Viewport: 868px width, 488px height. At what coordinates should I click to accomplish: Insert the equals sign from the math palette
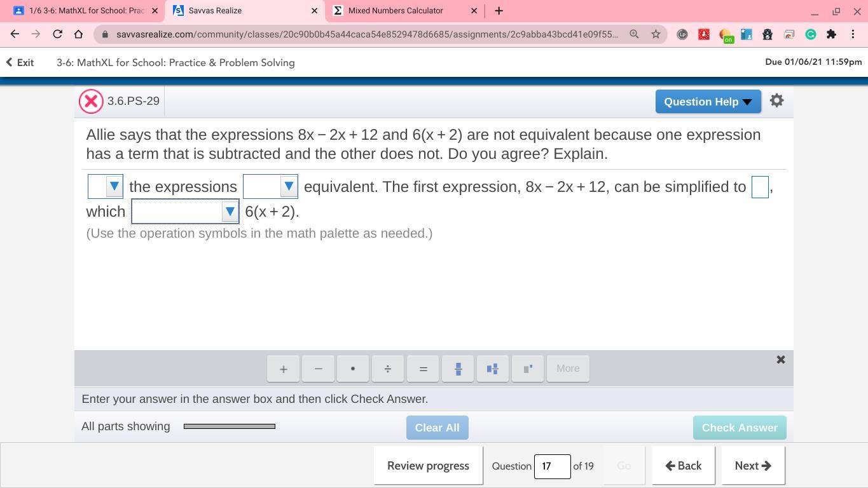pos(423,369)
